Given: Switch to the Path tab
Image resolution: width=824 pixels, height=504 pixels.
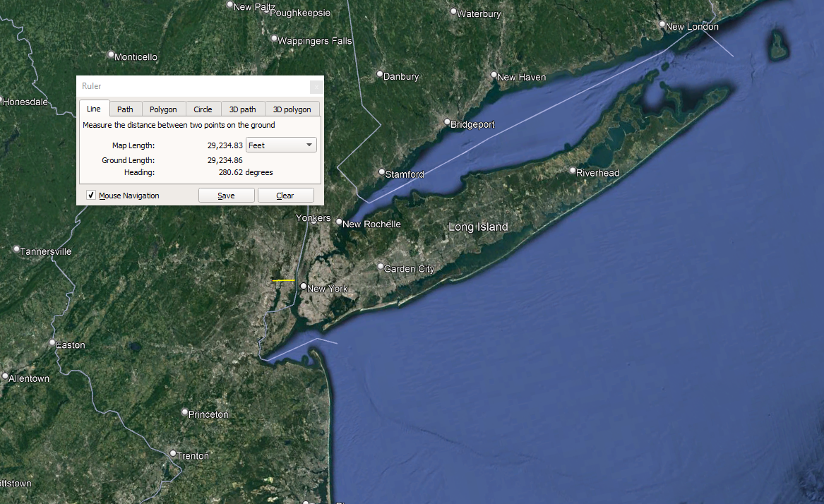Looking at the screenshot, I should (125, 109).
